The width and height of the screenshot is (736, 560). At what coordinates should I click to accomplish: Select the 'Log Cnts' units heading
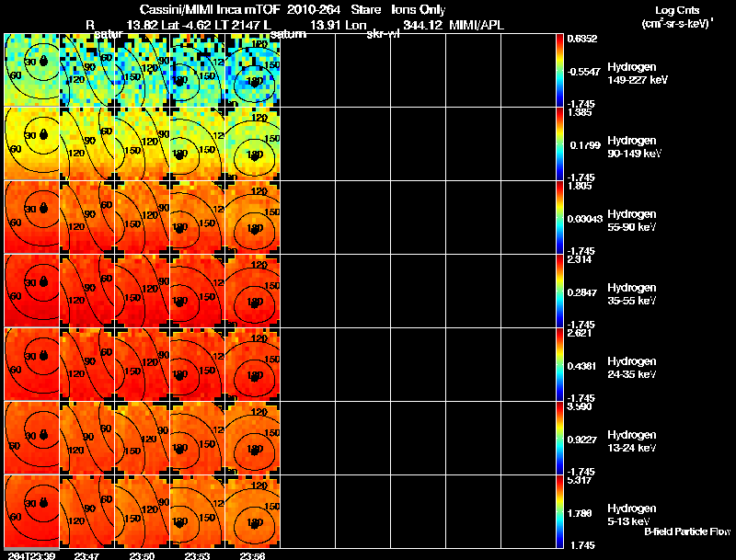click(677, 10)
